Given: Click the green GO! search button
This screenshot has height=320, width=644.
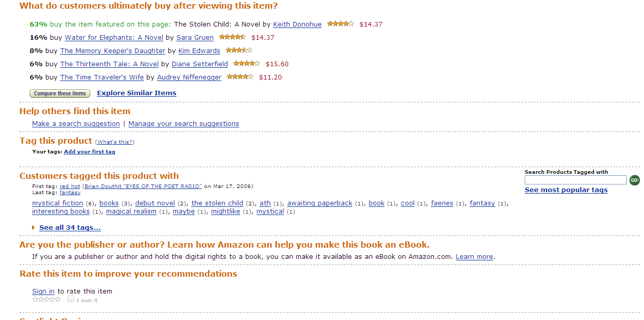Looking at the screenshot, I should click(x=634, y=180).
